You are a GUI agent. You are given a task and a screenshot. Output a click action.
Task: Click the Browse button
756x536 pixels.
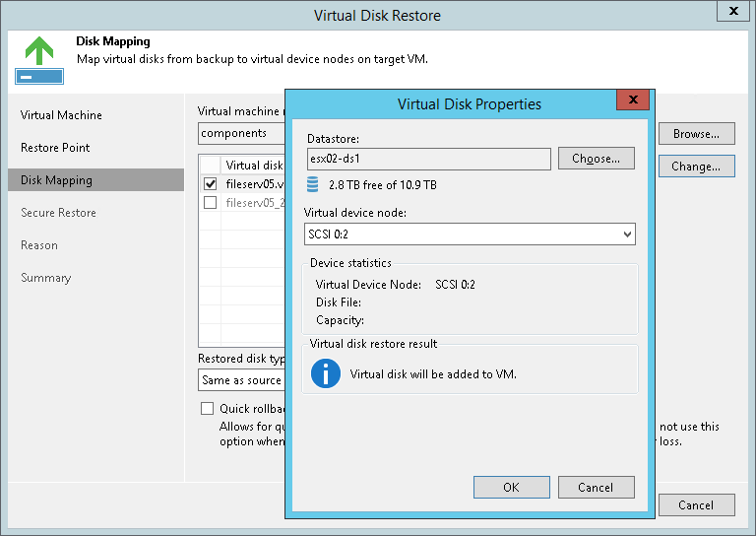tap(696, 134)
